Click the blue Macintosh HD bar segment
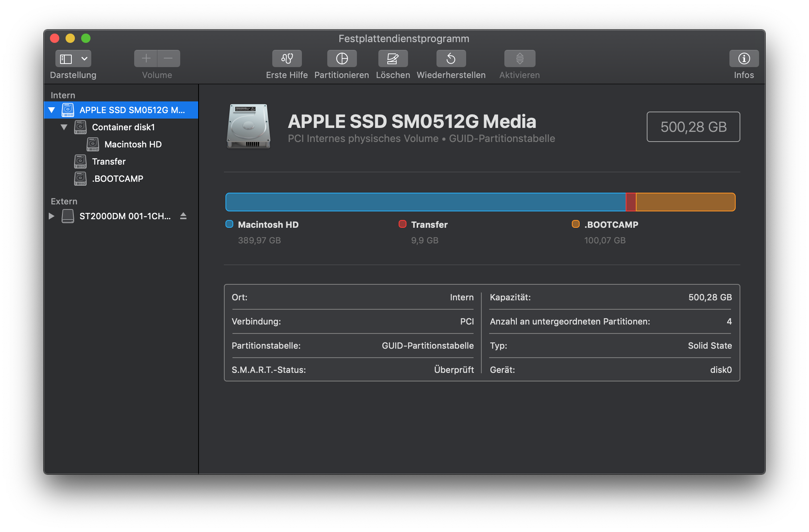 click(x=425, y=202)
